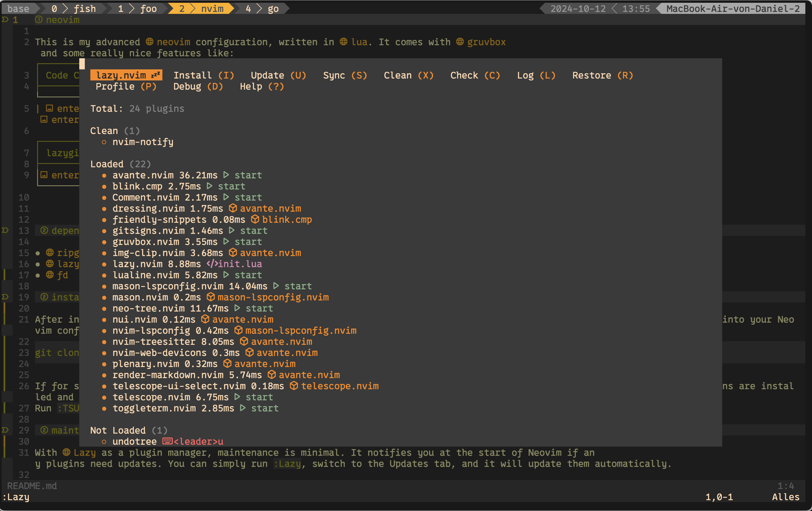Click the bullet marker beside blink.cmp
812x511 pixels.
pyautogui.click(x=104, y=186)
